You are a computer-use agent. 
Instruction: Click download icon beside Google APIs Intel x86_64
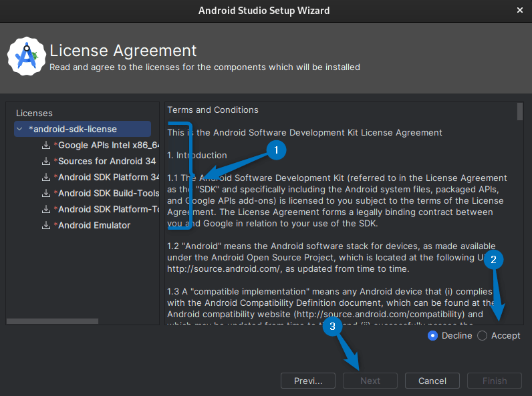click(x=46, y=145)
